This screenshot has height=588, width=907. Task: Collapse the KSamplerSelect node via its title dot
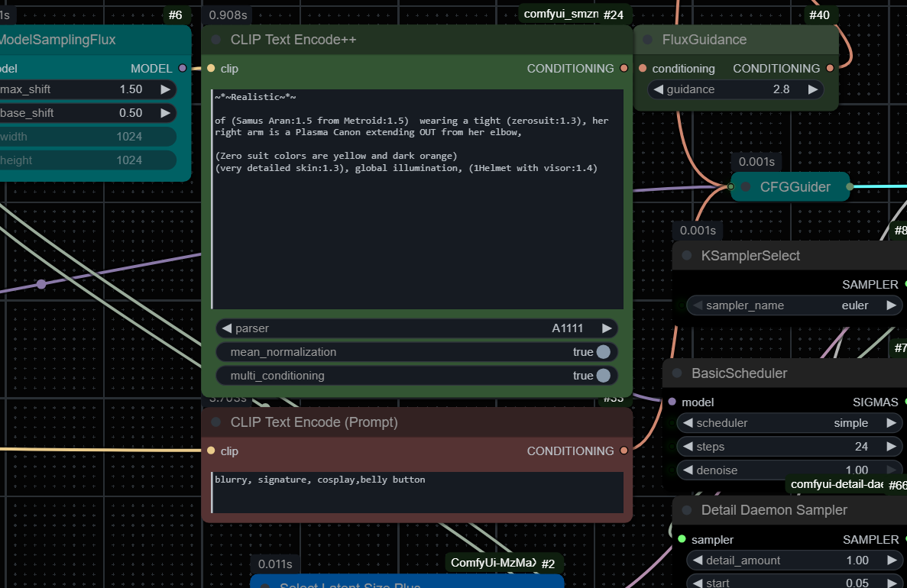[x=687, y=256]
